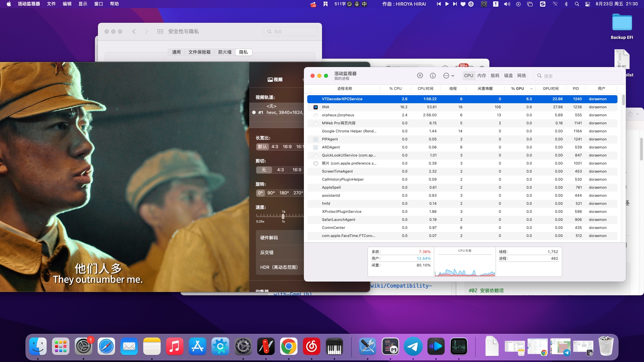The image size is (644, 362).
Task: Sort by the 进程名称 column header
Action: point(344,88)
